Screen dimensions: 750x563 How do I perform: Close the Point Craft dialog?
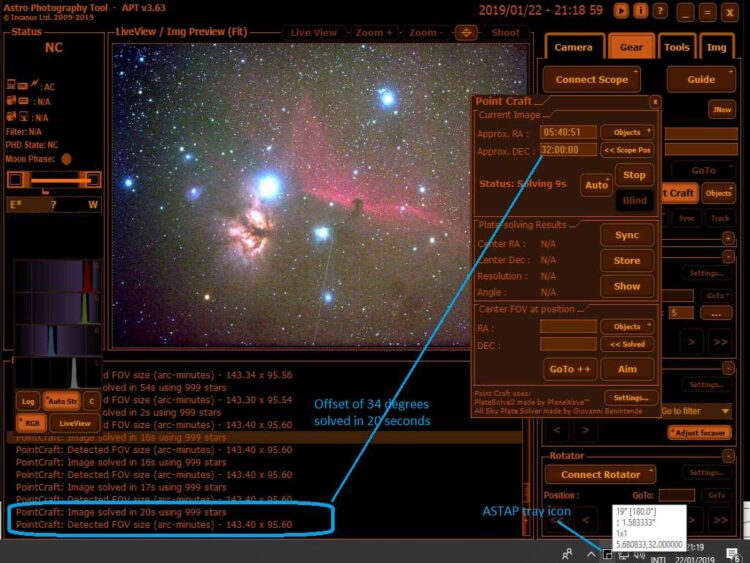(x=655, y=101)
